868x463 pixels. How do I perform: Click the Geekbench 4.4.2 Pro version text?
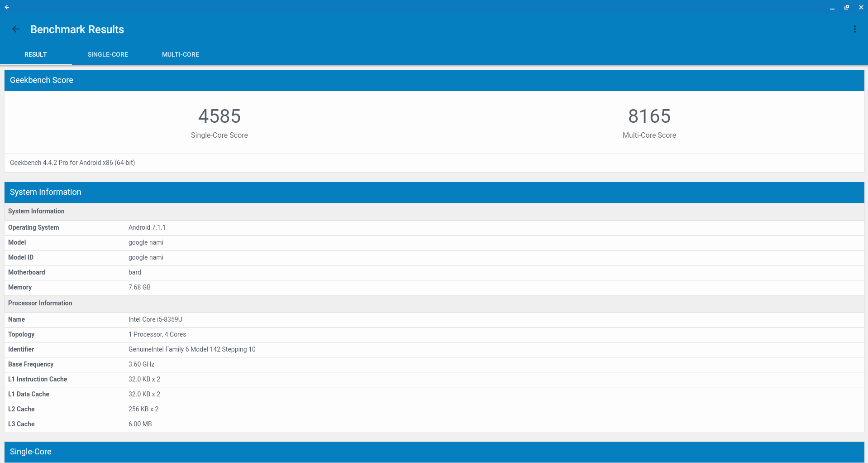click(x=72, y=163)
